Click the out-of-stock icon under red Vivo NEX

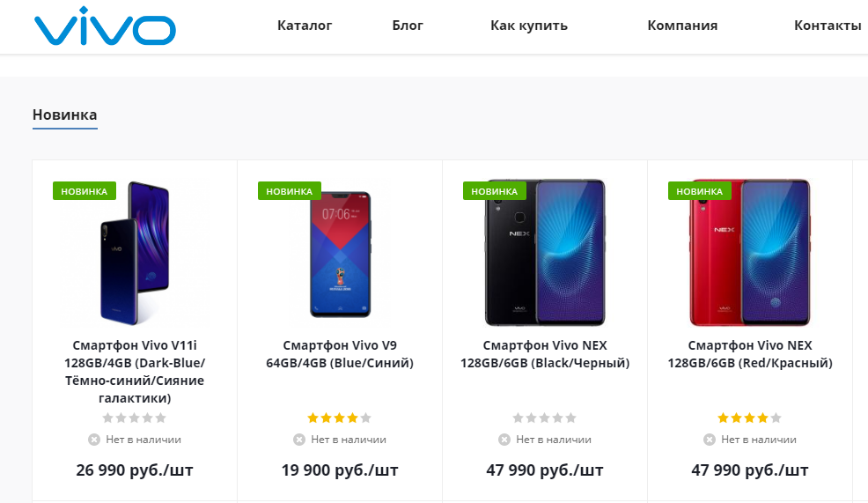[x=710, y=440]
